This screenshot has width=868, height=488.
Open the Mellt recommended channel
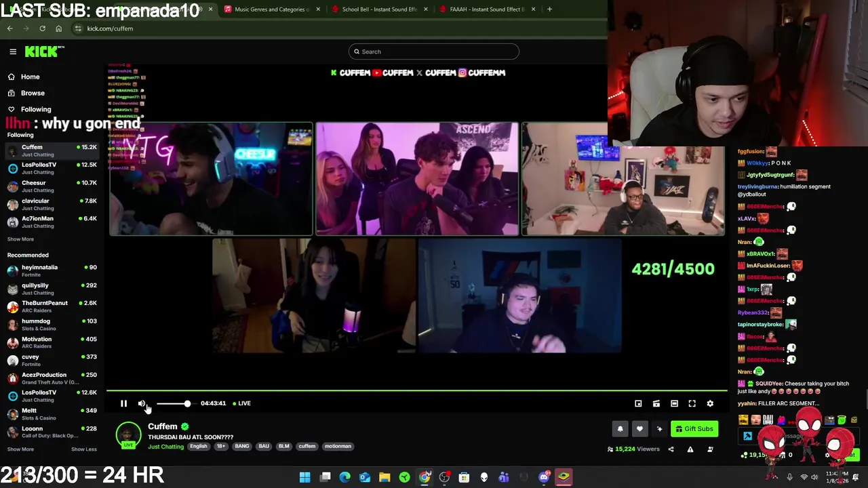pyautogui.click(x=52, y=413)
